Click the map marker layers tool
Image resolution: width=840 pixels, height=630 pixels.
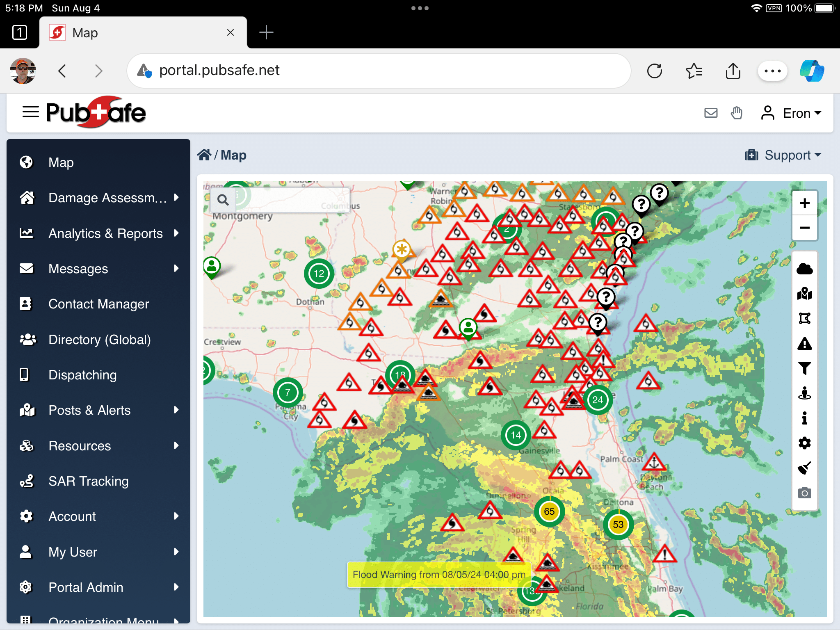[x=805, y=294]
